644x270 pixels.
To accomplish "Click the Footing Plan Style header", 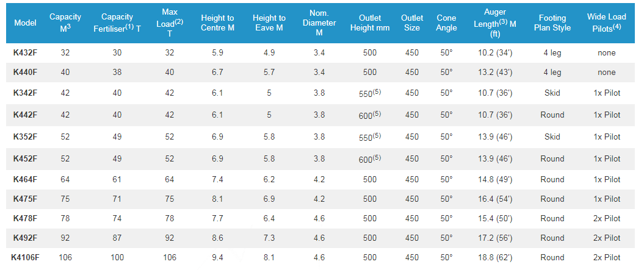I will pos(552,23).
